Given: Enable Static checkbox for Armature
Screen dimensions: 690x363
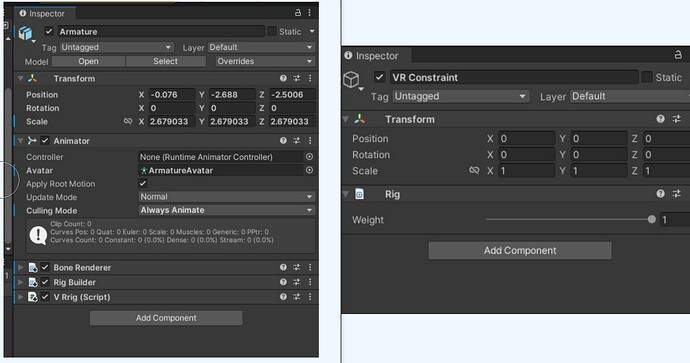Looking at the screenshot, I should 272,31.
